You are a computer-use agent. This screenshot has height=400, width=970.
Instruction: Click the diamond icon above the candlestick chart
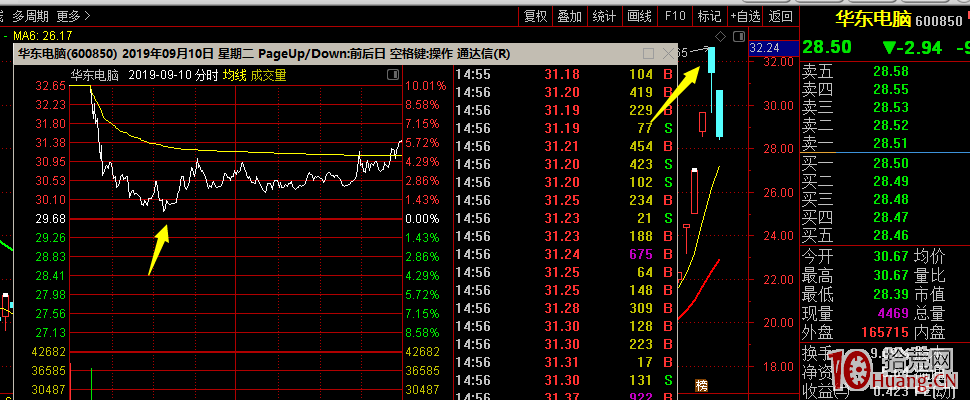coord(720,35)
